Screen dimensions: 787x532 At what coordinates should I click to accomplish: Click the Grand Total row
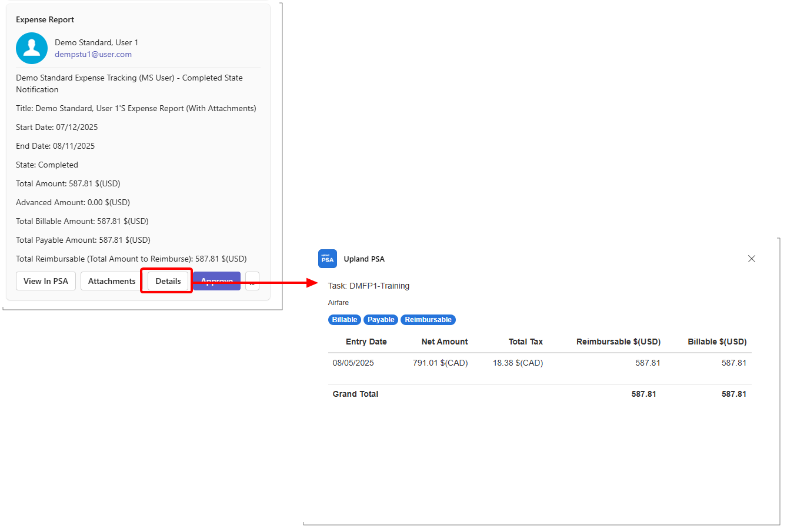355,394
